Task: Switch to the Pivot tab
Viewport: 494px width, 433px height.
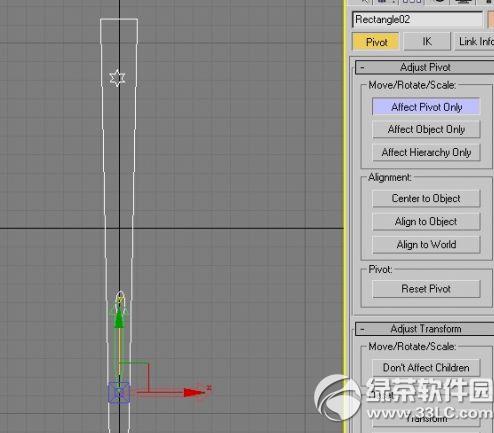Action: pos(376,42)
